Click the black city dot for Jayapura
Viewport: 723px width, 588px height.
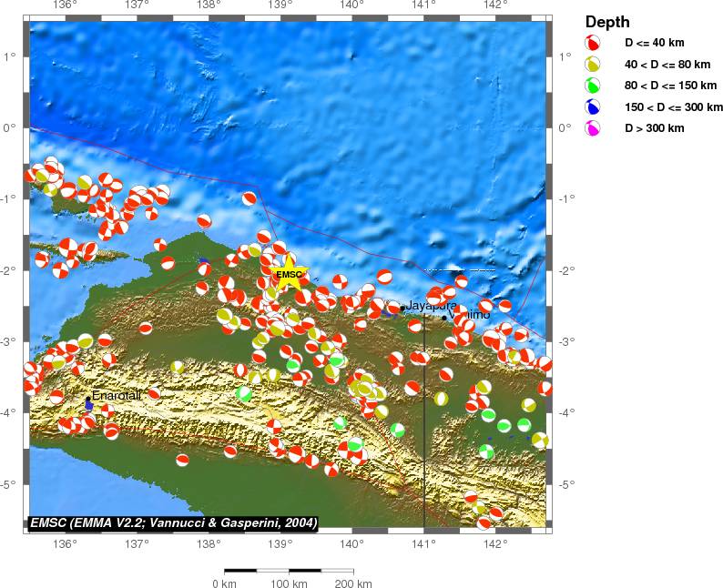pos(402,308)
